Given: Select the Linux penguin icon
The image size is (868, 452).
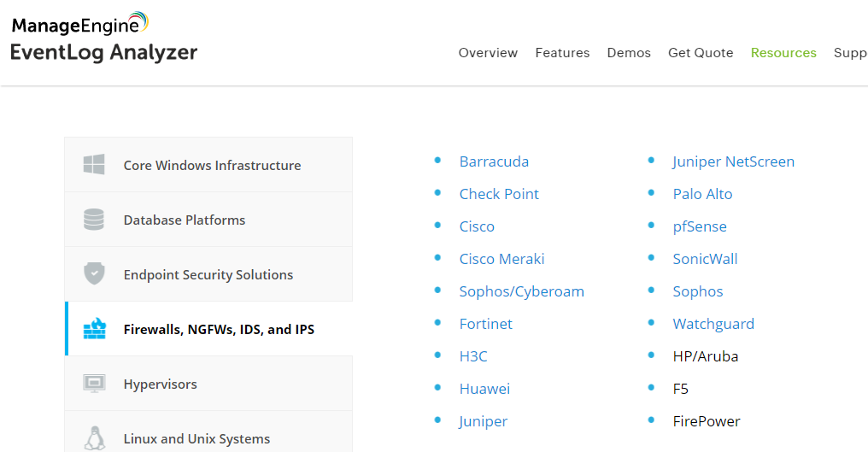Looking at the screenshot, I should click(95, 437).
